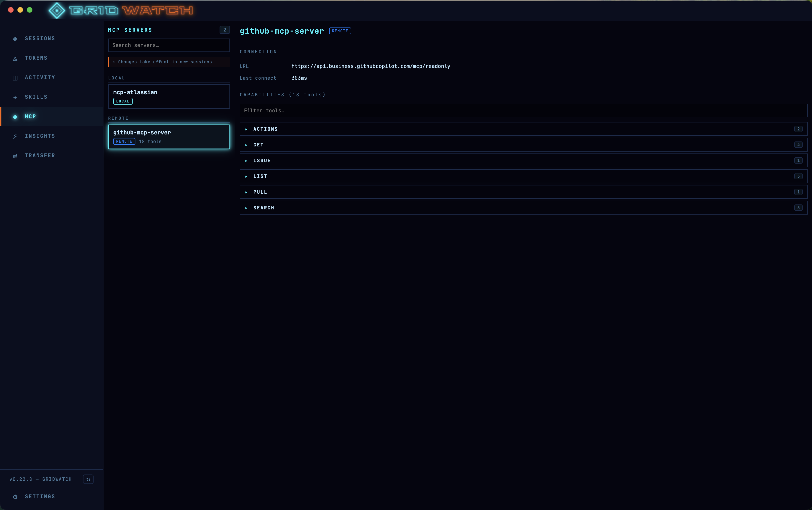Click the REMOTE badge beside github-mcp-server title

(x=340, y=31)
